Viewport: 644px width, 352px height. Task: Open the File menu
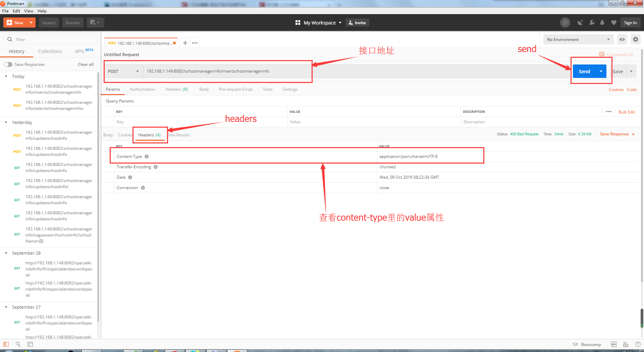(x=5, y=11)
